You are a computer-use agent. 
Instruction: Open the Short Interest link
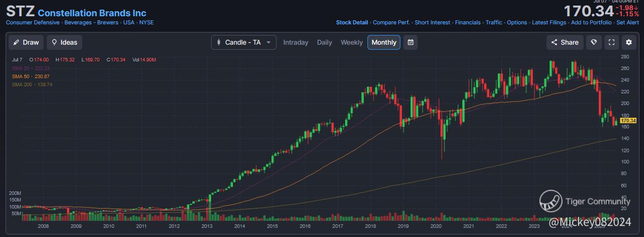click(x=432, y=22)
